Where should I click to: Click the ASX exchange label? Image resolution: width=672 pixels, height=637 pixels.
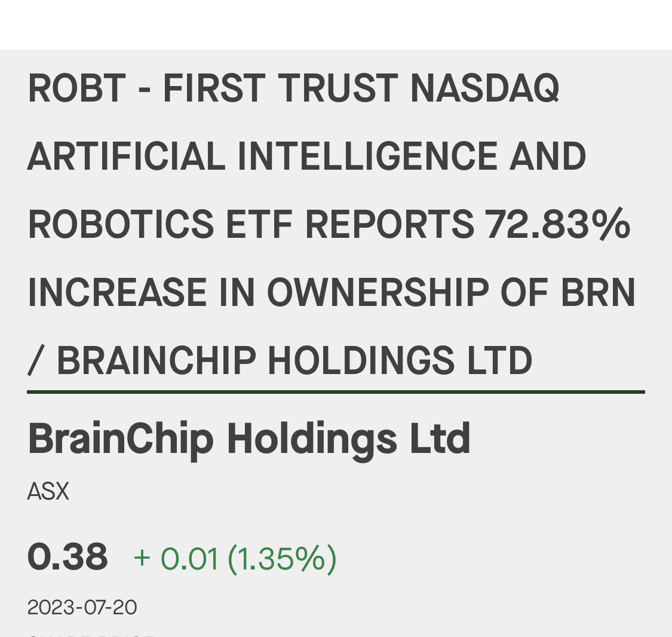click(48, 491)
